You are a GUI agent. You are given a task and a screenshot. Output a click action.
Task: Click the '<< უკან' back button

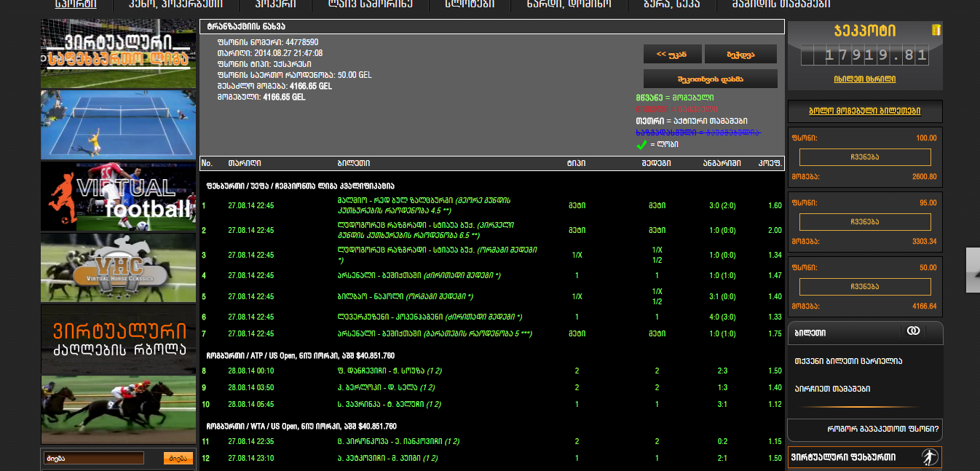pyautogui.click(x=673, y=54)
